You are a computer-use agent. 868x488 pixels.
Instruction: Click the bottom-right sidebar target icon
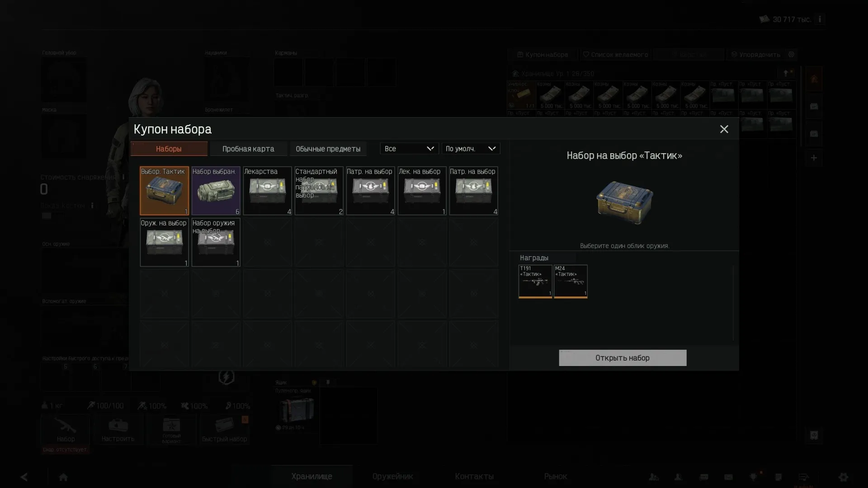pyautogui.click(x=814, y=435)
